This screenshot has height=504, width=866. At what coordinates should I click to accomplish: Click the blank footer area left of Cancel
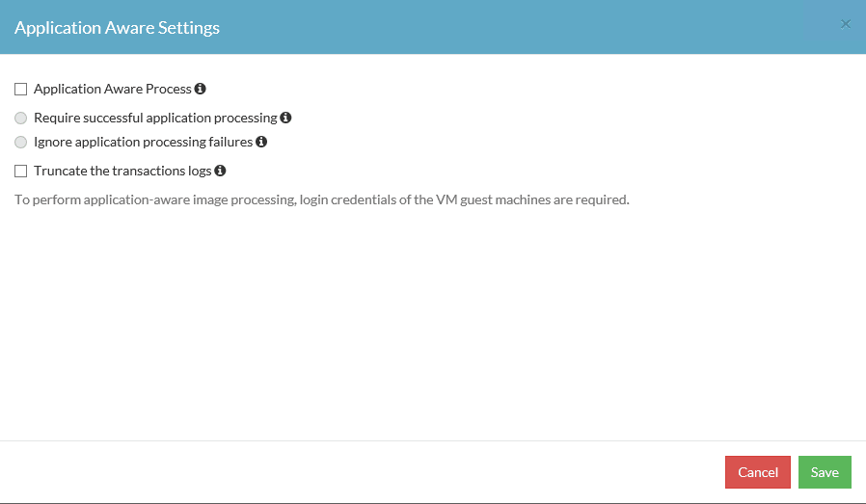366,472
